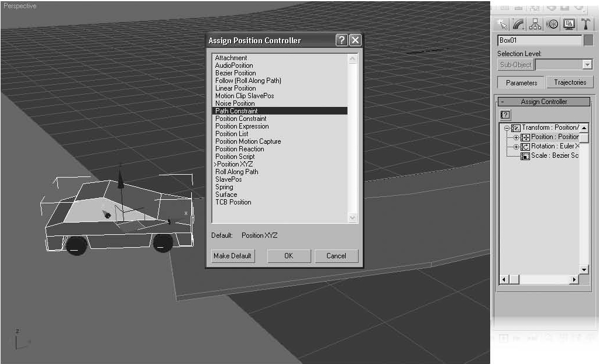Click the Box01 object color swatch
The image size is (599, 364).
tap(588, 40)
